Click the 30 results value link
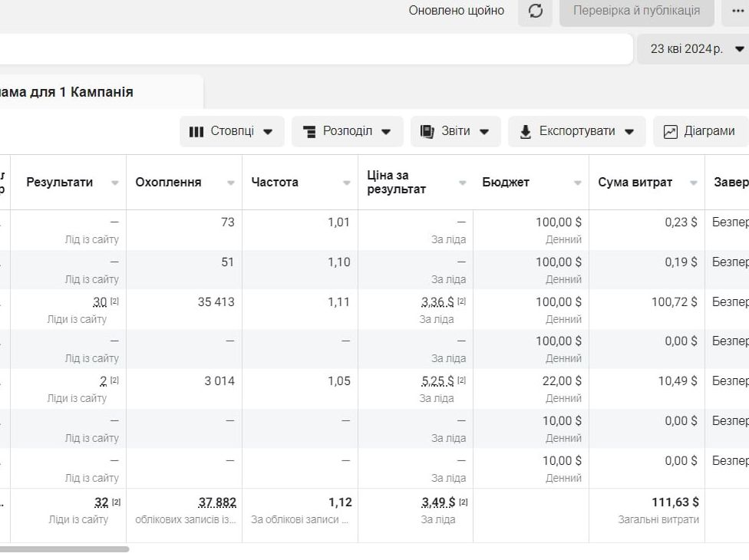The width and height of the screenshot is (749, 560). click(100, 302)
